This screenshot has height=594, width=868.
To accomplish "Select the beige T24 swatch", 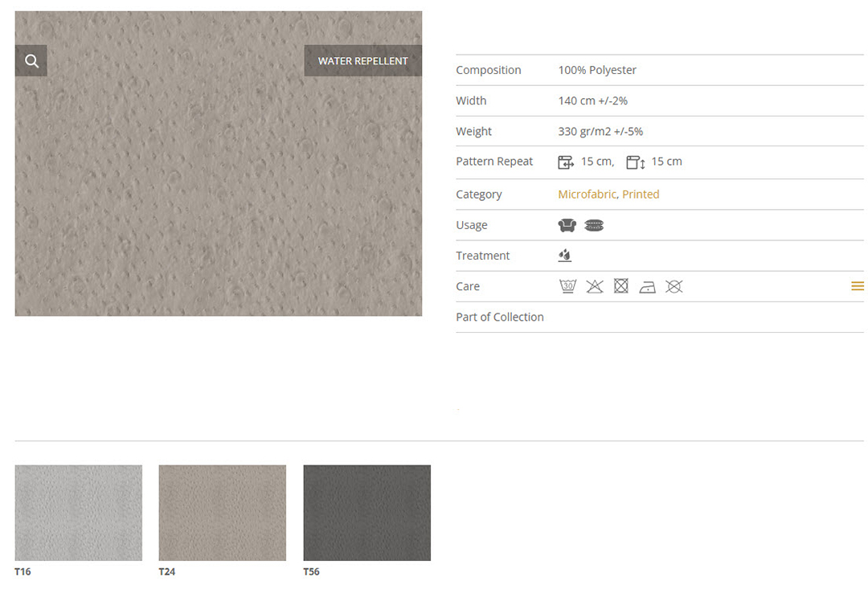I will pyautogui.click(x=223, y=513).
